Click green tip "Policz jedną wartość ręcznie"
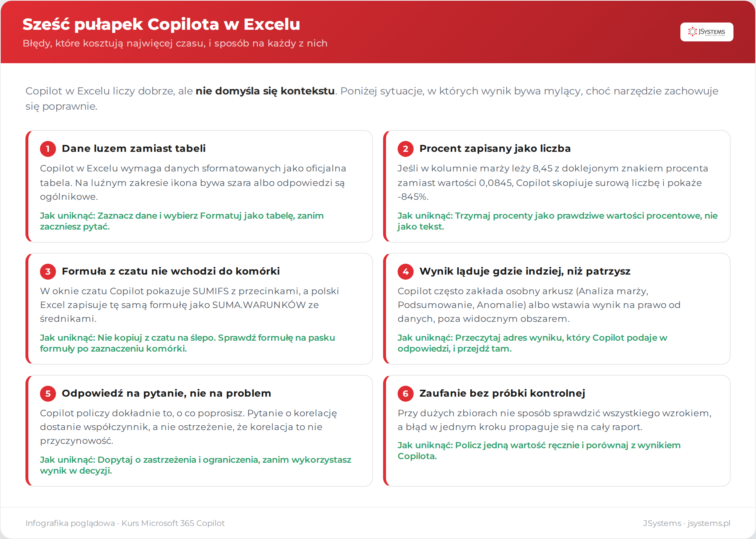This screenshot has height=539, width=756. point(539,450)
